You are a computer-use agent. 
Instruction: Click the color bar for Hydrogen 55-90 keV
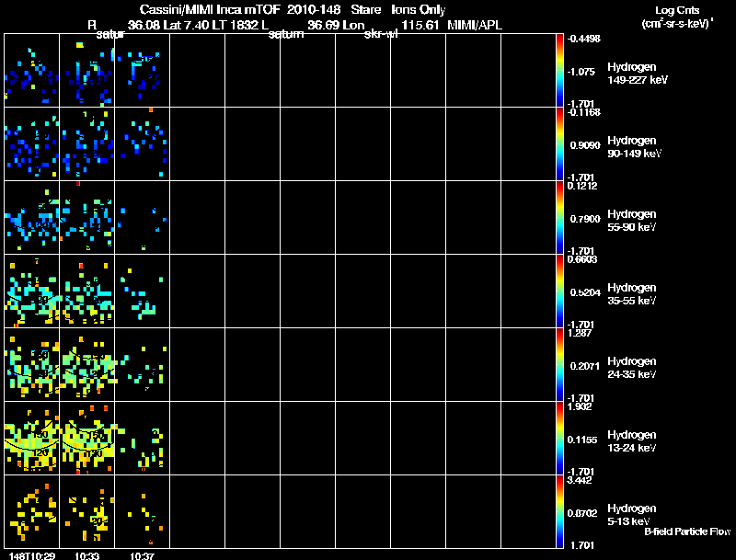(x=559, y=218)
